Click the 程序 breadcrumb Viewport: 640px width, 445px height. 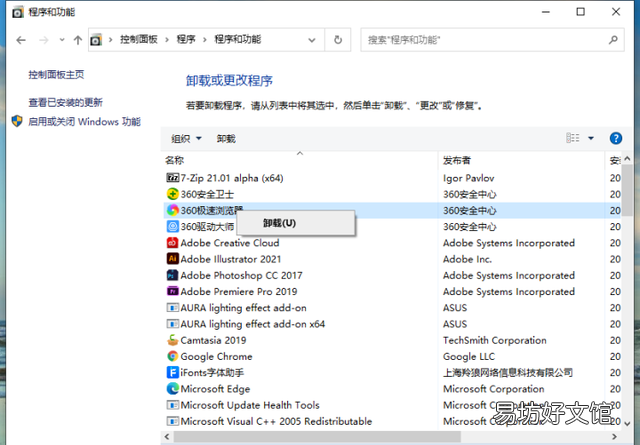pos(186,40)
